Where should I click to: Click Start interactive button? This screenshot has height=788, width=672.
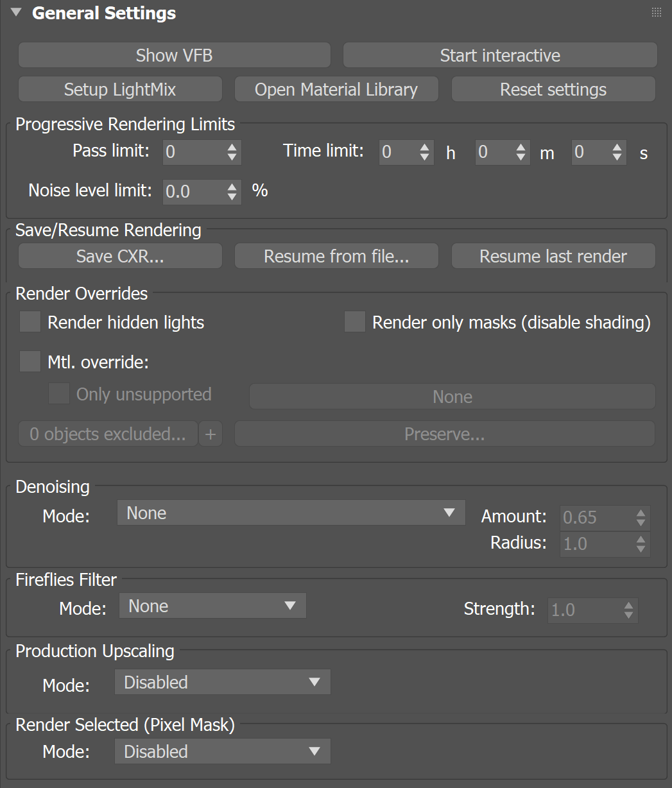(x=500, y=55)
